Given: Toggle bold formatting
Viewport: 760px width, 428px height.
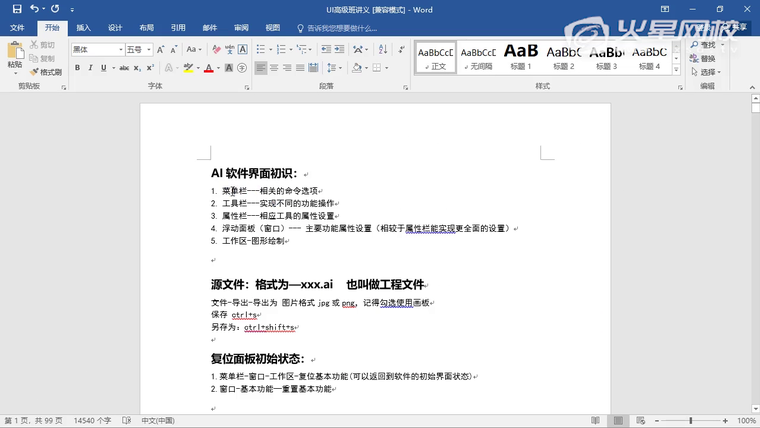Looking at the screenshot, I should pyautogui.click(x=77, y=68).
